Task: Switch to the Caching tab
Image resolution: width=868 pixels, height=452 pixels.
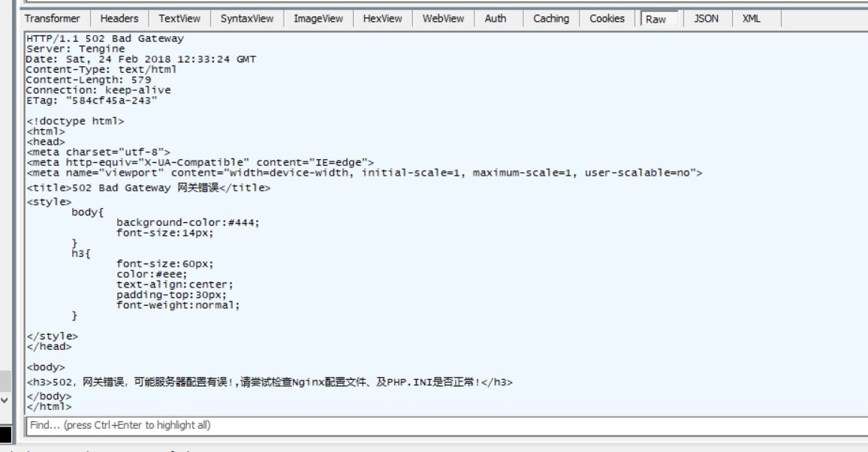Action: pos(551,19)
